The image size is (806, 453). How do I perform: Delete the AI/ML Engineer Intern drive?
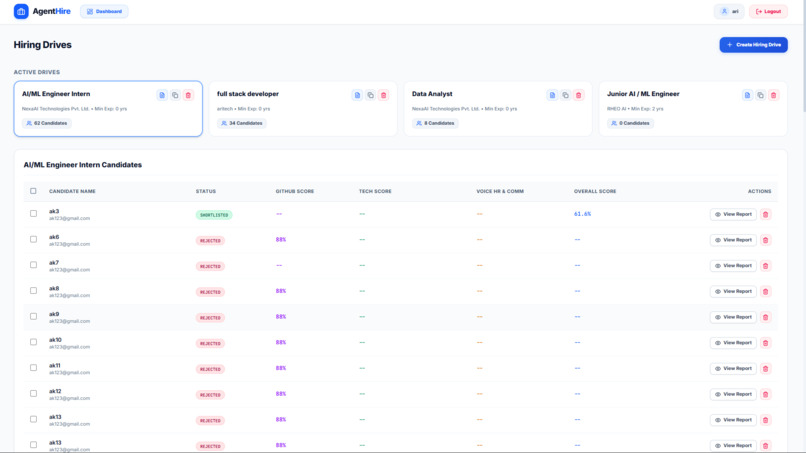click(188, 95)
